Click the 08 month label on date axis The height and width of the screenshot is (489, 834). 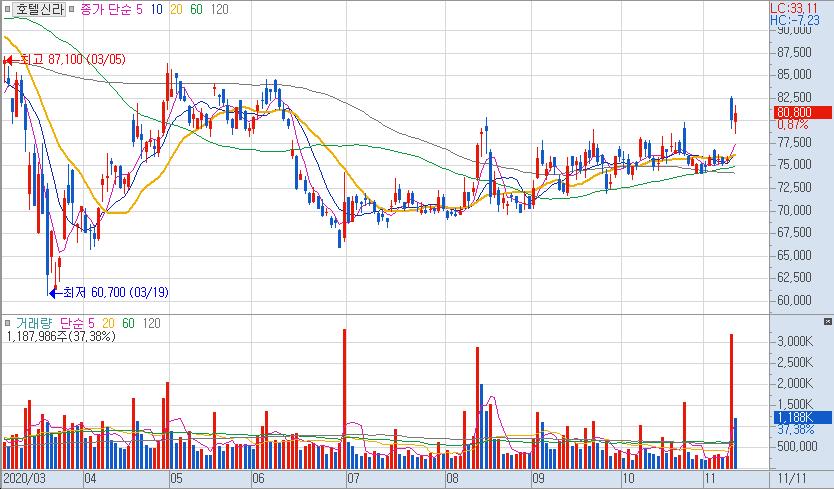452,478
